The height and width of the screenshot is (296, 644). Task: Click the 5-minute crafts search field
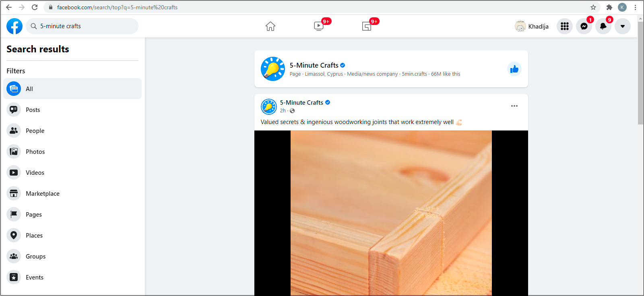click(x=82, y=26)
